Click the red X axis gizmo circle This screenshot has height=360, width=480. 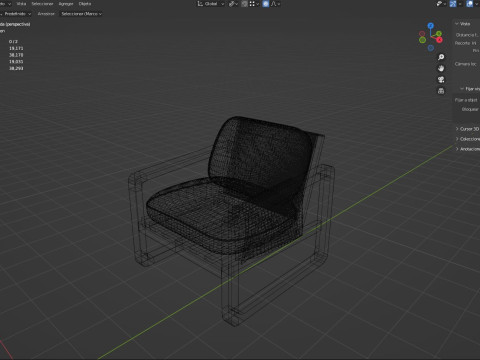(439, 40)
